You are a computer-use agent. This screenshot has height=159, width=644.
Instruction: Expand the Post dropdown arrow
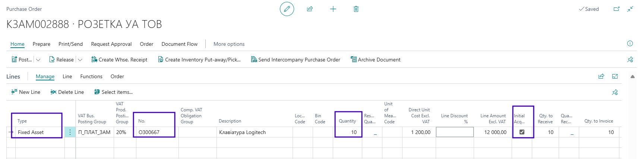click(38, 60)
